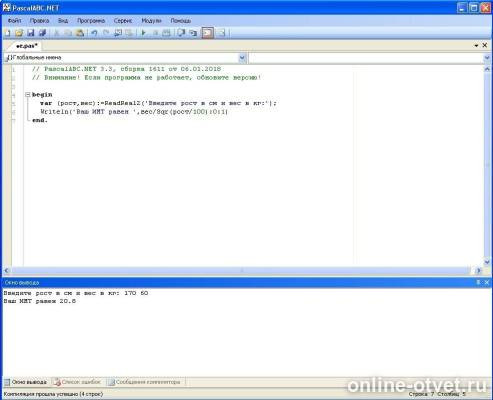Click the Paste clipboard icon
The width and height of the screenshot is (493, 400).
click(80, 33)
